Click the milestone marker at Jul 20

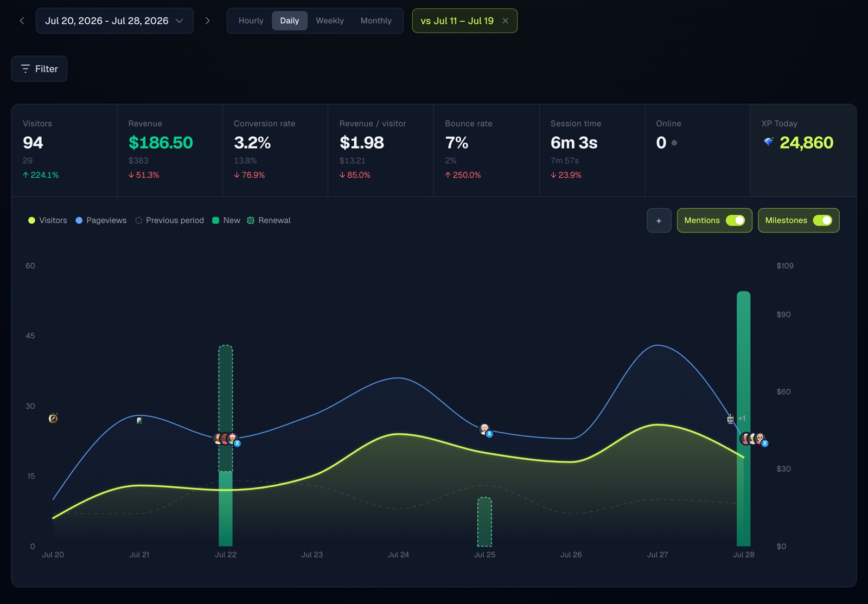(53, 418)
